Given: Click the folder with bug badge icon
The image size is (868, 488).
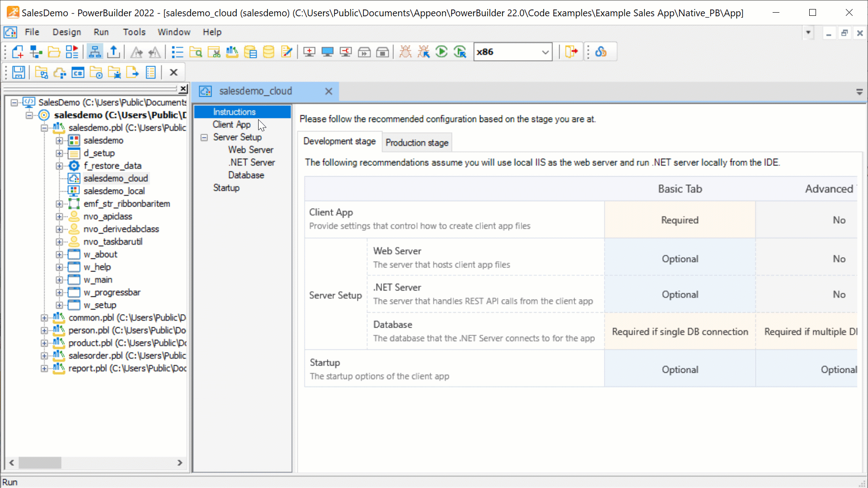Looking at the screenshot, I should [x=114, y=72].
